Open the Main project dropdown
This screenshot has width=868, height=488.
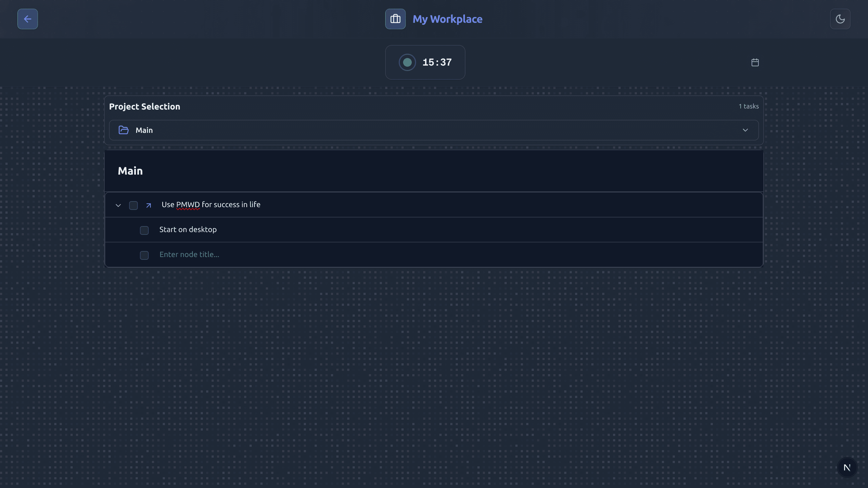(x=433, y=130)
